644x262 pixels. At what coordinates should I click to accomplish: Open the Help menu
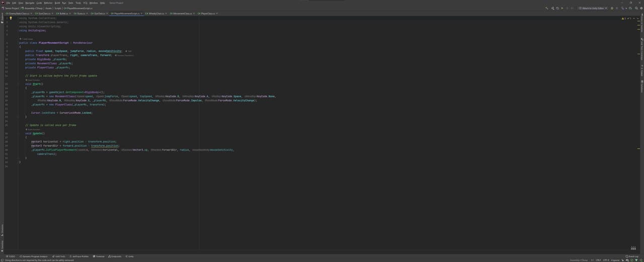102,3
